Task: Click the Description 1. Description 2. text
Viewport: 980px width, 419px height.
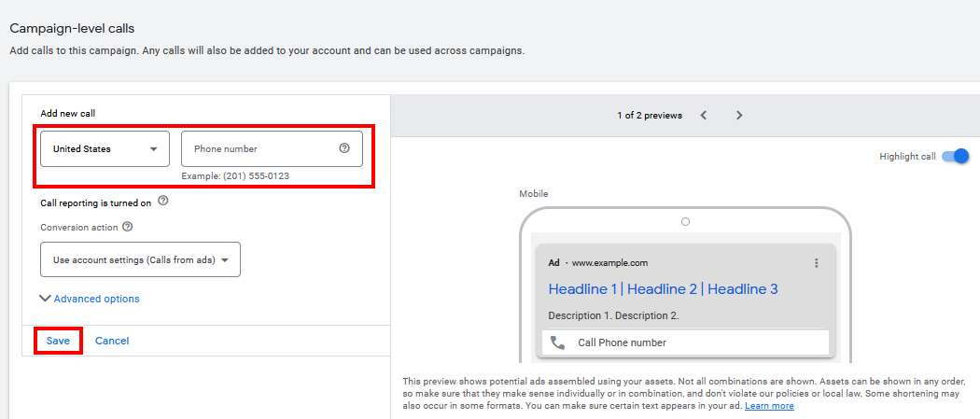Action: 613,315
